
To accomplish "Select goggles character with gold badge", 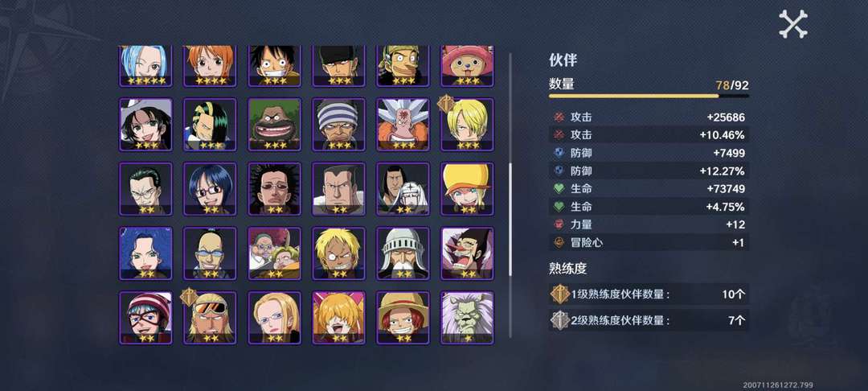I will click(x=210, y=317).
